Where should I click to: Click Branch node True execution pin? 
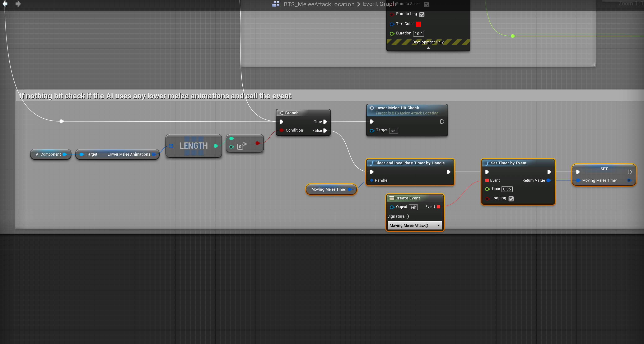click(x=325, y=122)
